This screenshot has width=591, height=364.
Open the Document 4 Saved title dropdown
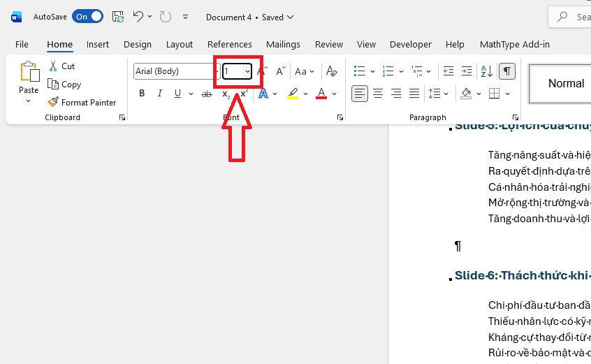pos(249,17)
